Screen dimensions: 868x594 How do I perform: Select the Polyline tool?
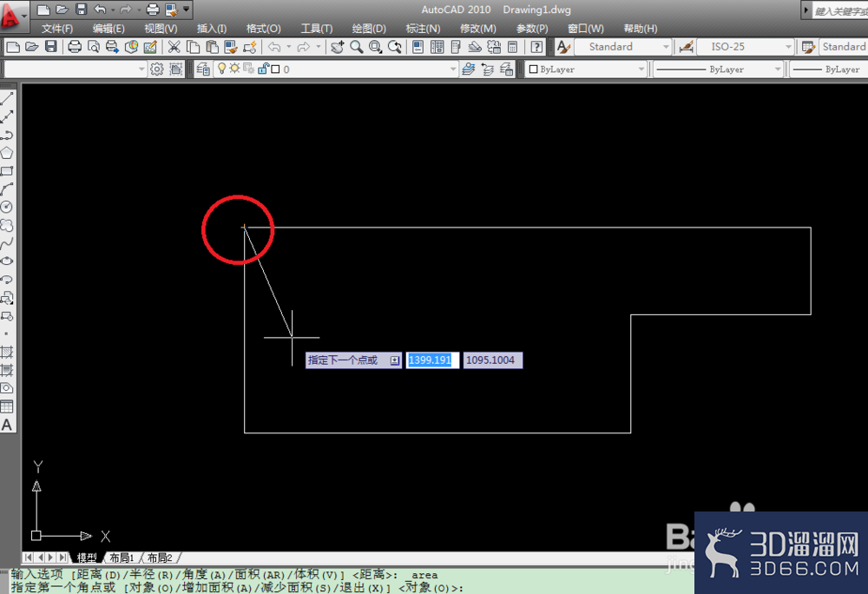(7, 135)
